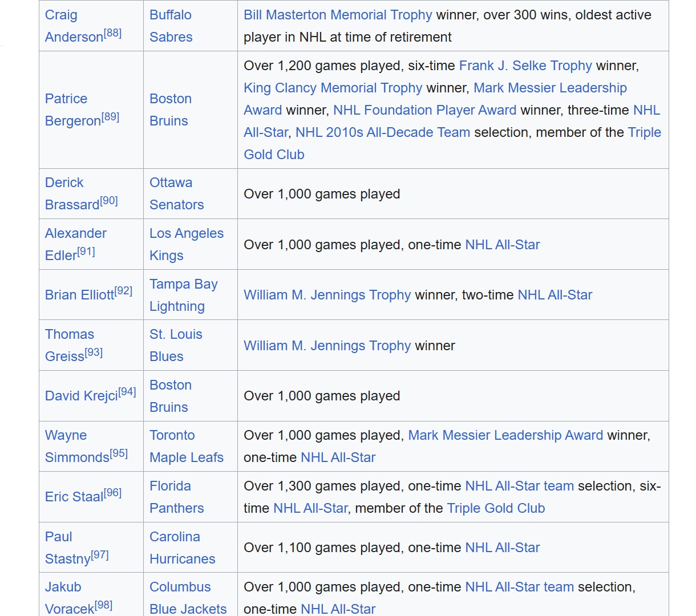
Task: Open Boston Bruins link in Krejci row
Action: pos(170,396)
